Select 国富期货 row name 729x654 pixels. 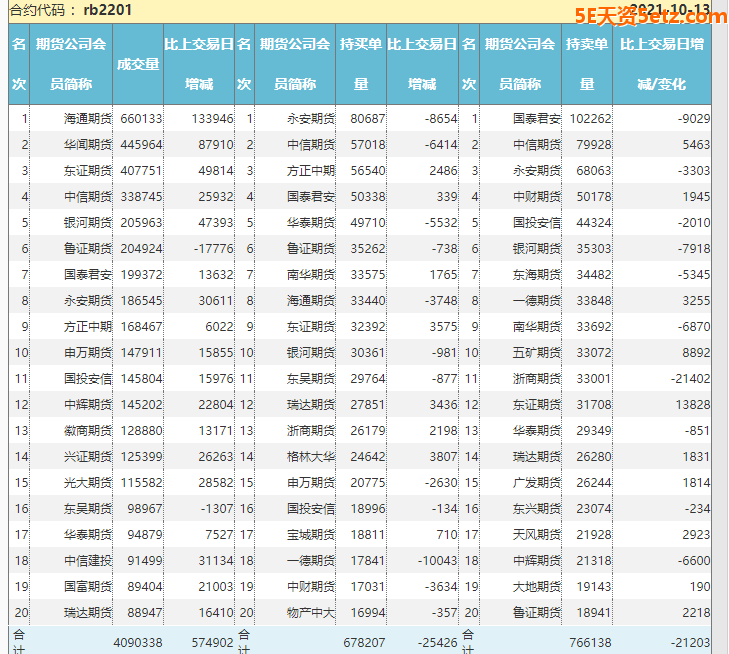(88, 587)
